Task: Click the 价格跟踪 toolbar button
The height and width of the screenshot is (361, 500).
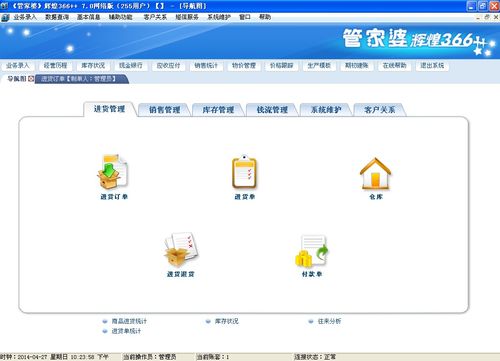Action: pyautogui.click(x=281, y=66)
